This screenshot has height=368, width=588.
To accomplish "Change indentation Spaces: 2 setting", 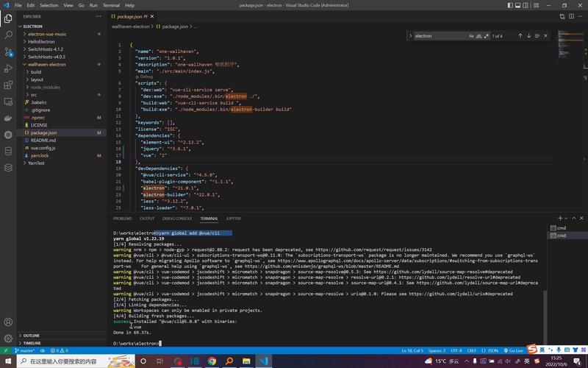I will click(x=437, y=350).
